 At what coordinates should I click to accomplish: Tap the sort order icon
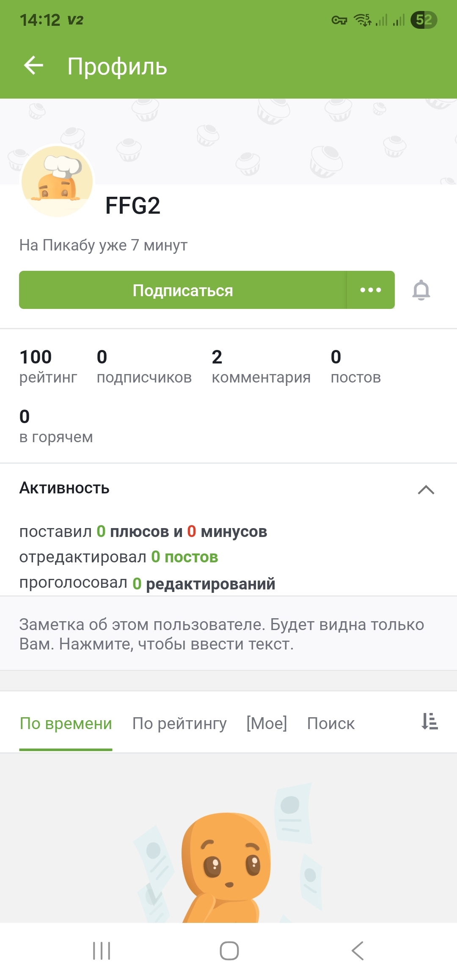pyautogui.click(x=429, y=721)
